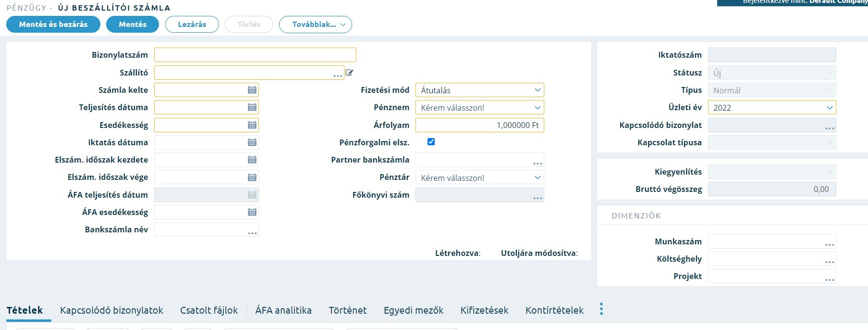This screenshot has width=868, height=330.
Task: Switch to Csatolt fájlok tab
Action: [x=209, y=310]
